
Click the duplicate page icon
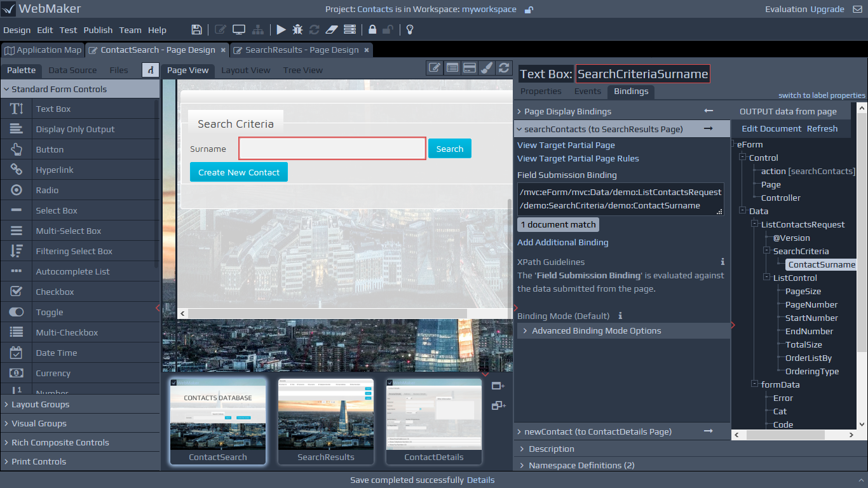498,405
